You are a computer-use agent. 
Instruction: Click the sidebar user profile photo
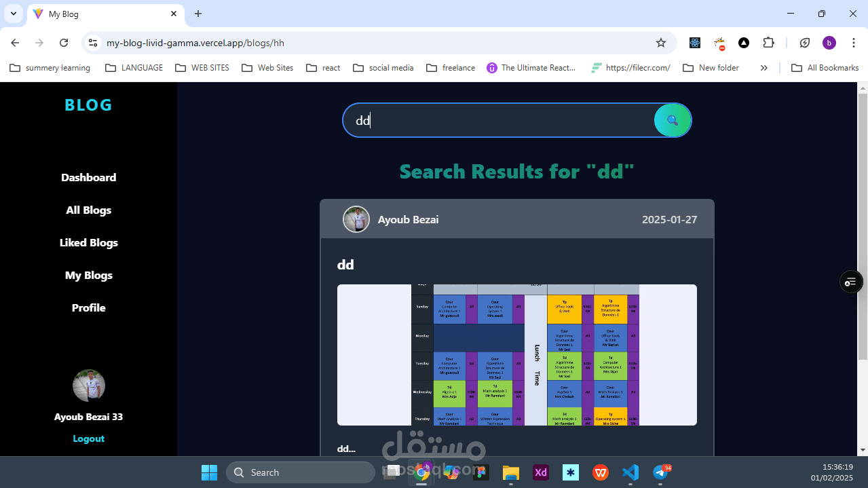pos(88,386)
